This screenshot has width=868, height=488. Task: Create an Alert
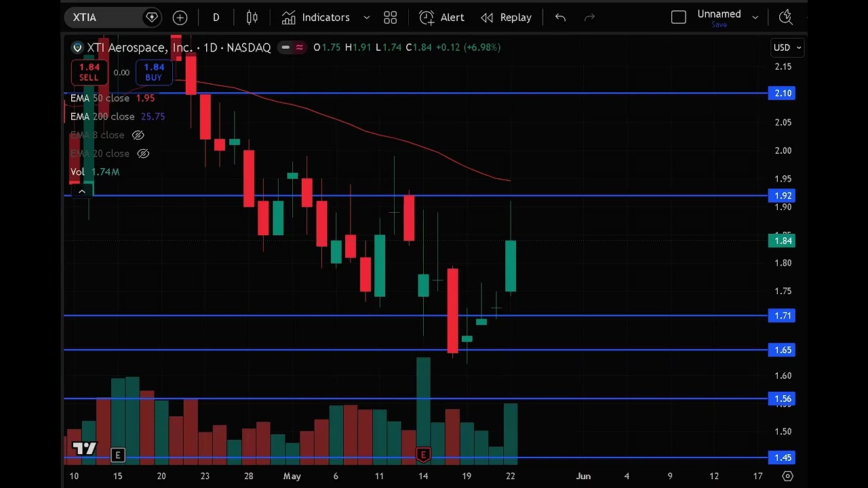[442, 18]
